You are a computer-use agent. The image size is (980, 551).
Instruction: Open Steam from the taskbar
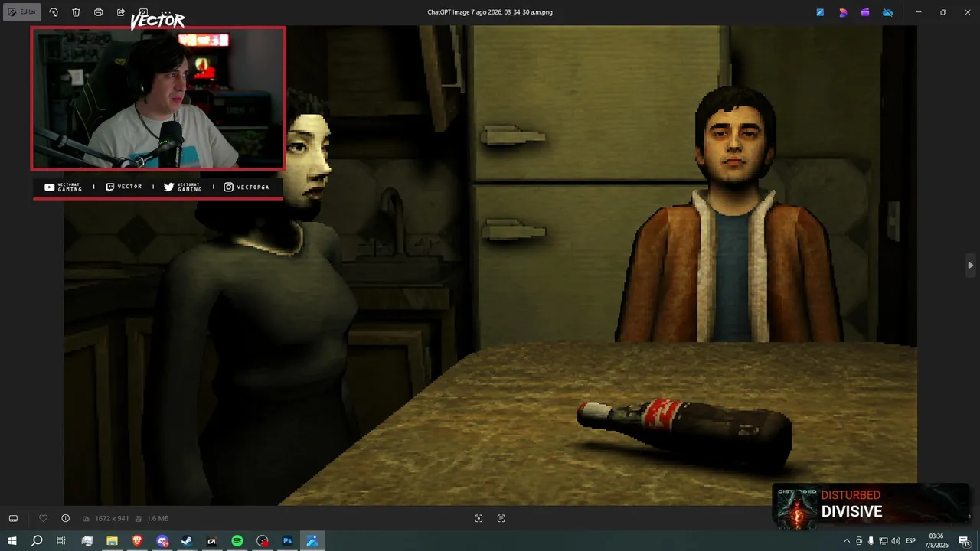pyautogui.click(x=187, y=541)
